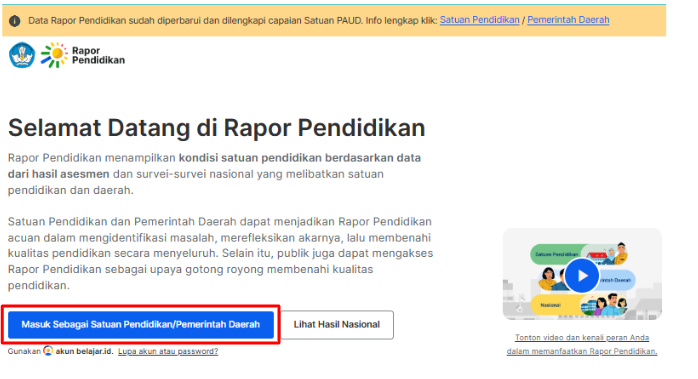Image resolution: width=698 pixels, height=379 pixels.
Task: Click Lihat Hasil Nasional button
Action: 337,325
